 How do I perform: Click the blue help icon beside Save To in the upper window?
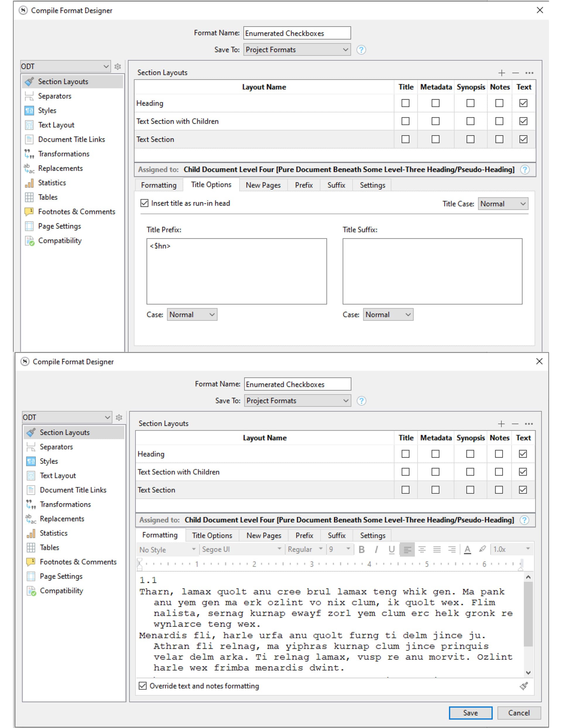[x=361, y=50]
